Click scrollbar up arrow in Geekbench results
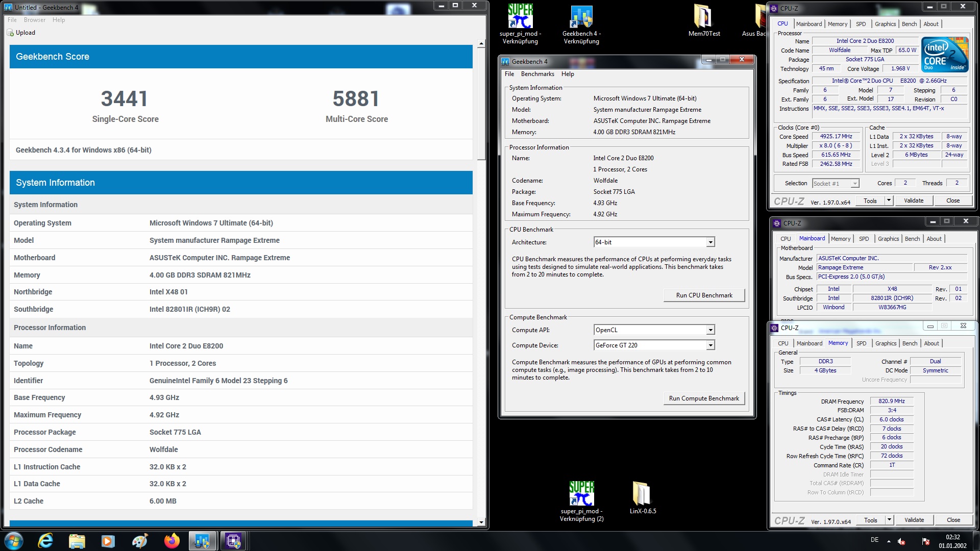Image resolution: width=980 pixels, height=551 pixels. click(481, 44)
